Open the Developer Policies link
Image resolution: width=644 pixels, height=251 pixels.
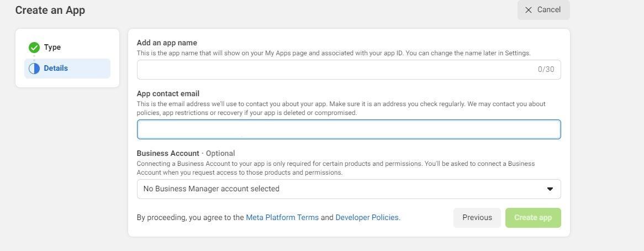[368, 218]
